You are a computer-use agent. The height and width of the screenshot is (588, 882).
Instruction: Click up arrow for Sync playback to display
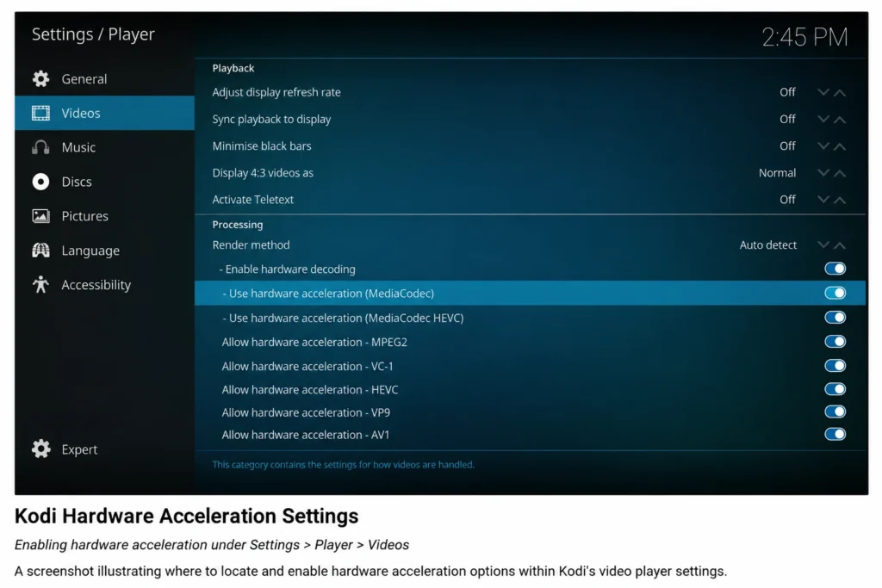pos(840,120)
